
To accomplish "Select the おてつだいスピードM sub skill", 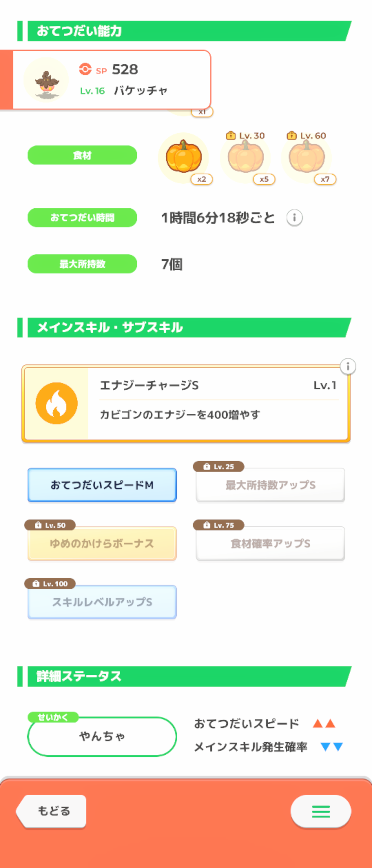I will click(102, 485).
